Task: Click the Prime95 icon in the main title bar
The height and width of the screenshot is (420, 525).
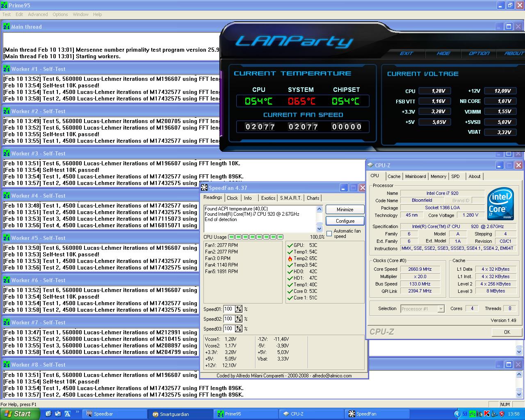Action: (x=4, y=5)
